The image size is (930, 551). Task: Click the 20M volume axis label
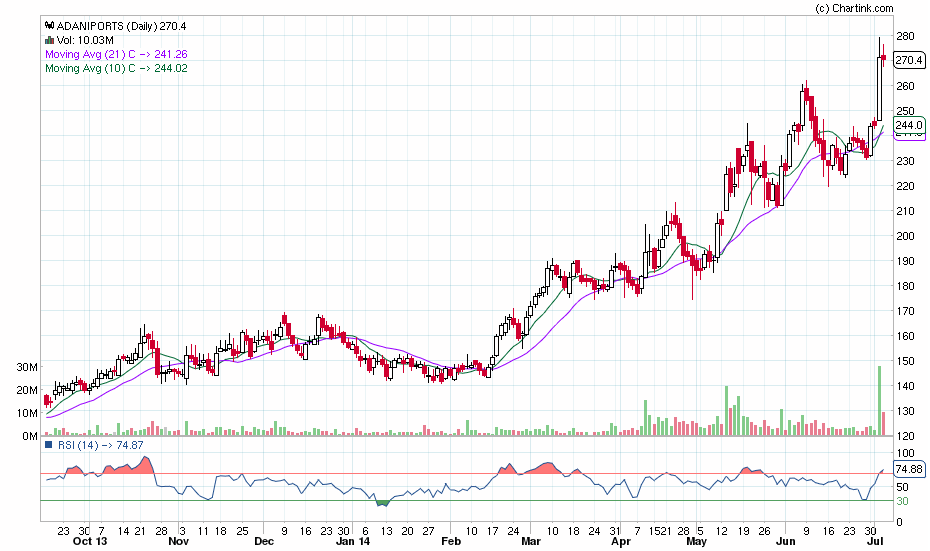27,390
